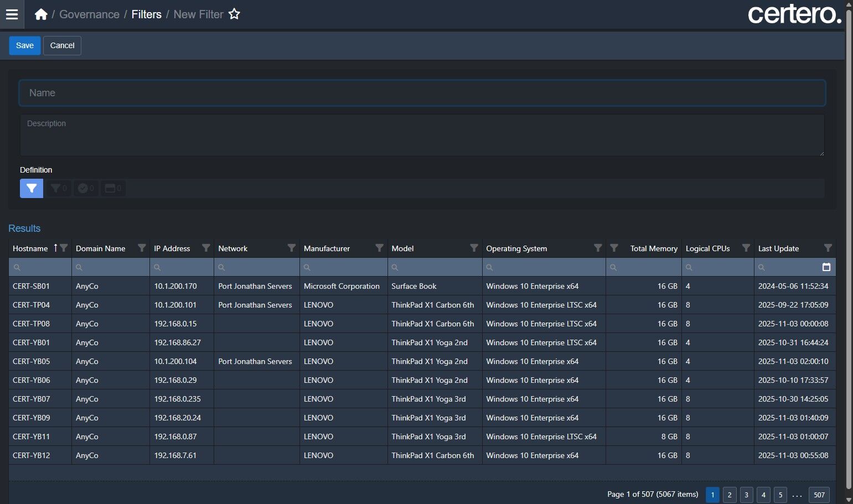Click the home icon in breadcrumb
Screen dimensions: 853x504
pyautogui.click(x=41, y=14)
